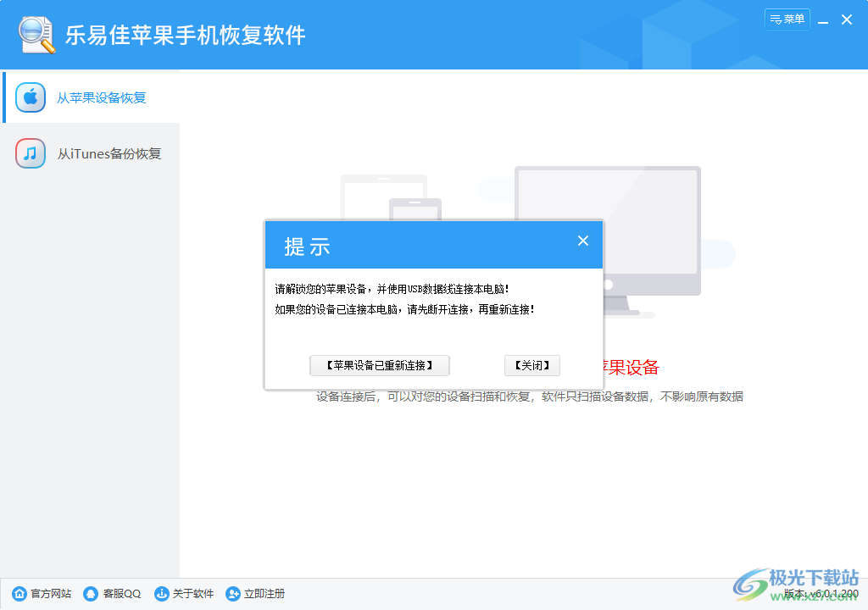Viewport: 868px width, 610px height.
Task: Open the 客服QQ link text
Action: coord(122,594)
